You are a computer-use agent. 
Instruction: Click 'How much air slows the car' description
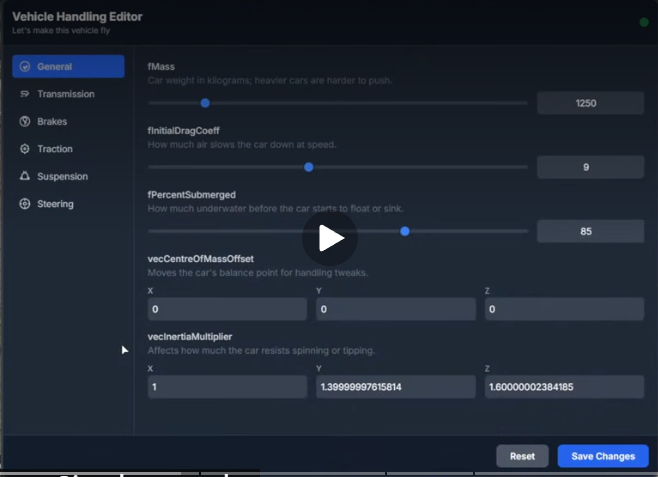[x=242, y=145]
